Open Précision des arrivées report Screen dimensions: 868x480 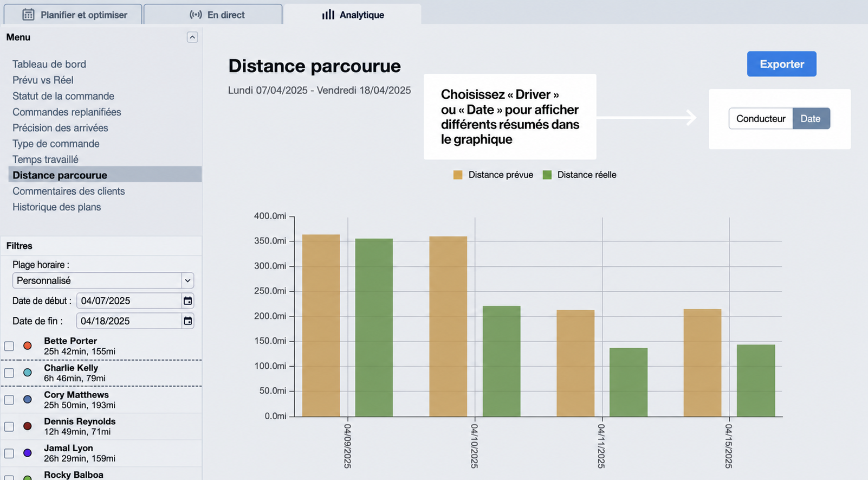[60, 127]
